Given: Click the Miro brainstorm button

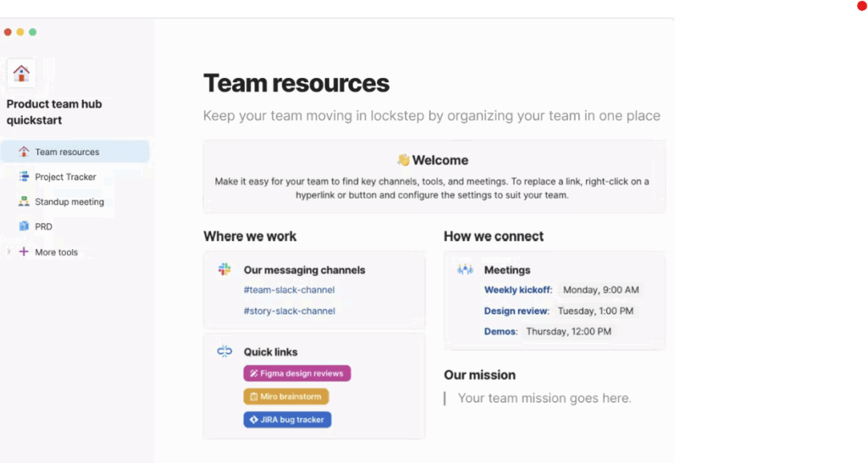Looking at the screenshot, I should [x=286, y=396].
